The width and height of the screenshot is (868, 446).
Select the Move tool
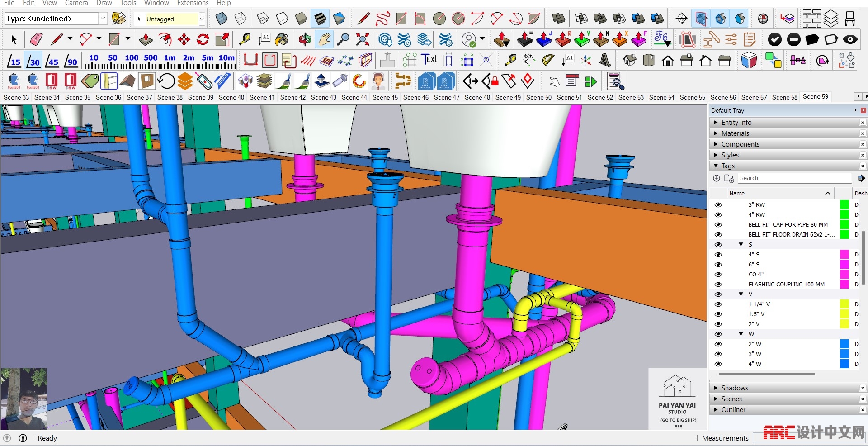[x=184, y=40]
